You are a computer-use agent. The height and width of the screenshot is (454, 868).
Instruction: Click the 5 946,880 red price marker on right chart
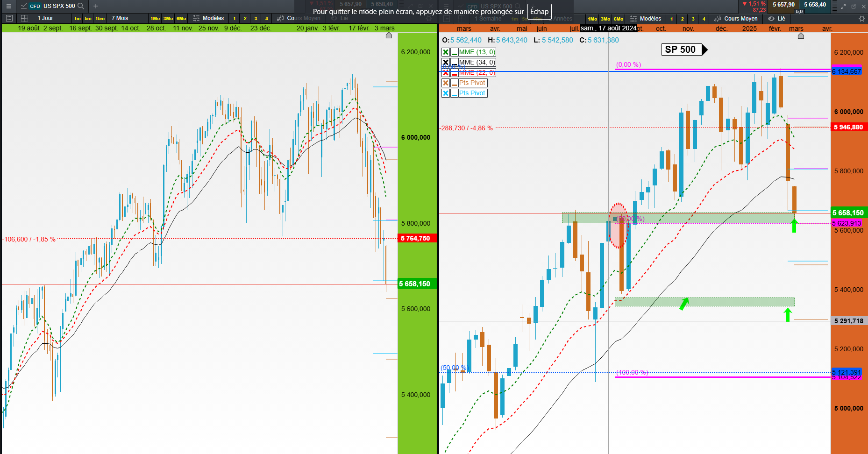click(849, 127)
